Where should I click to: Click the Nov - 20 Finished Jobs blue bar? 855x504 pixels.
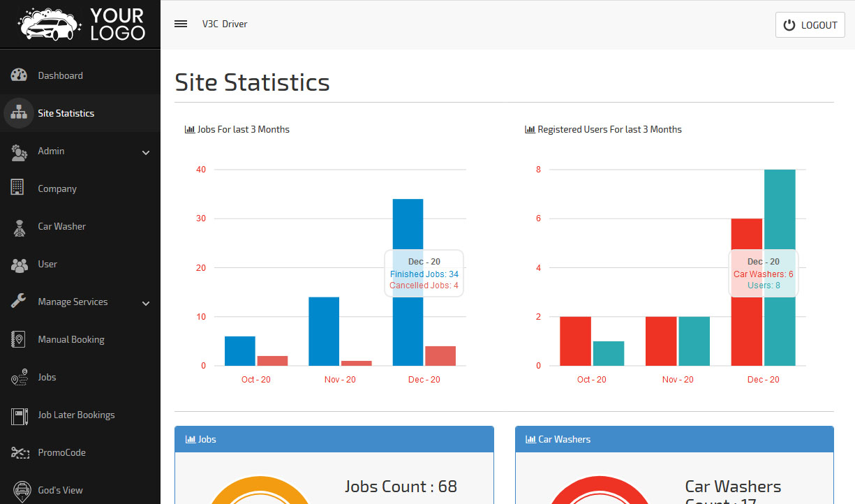tap(324, 332)
